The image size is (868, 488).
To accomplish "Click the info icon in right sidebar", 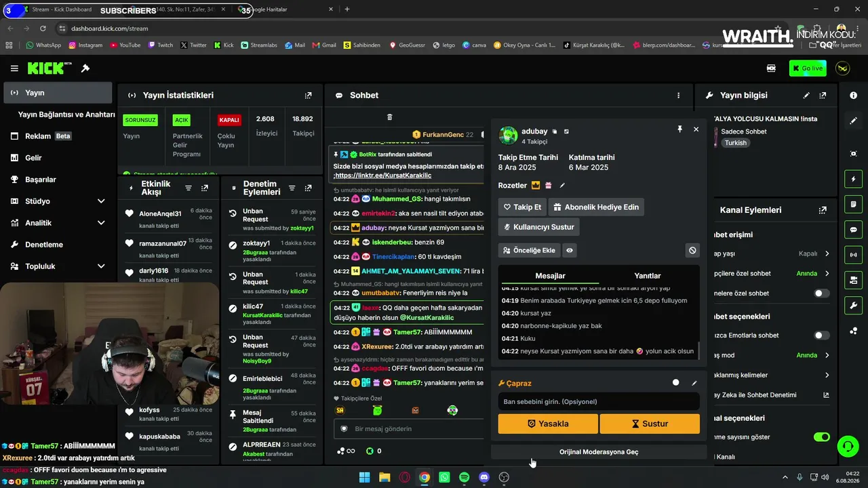I will point(853,96).
